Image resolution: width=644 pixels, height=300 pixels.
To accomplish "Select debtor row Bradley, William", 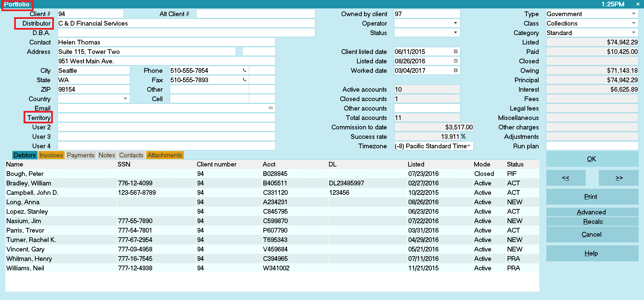I will pos(272,183).
